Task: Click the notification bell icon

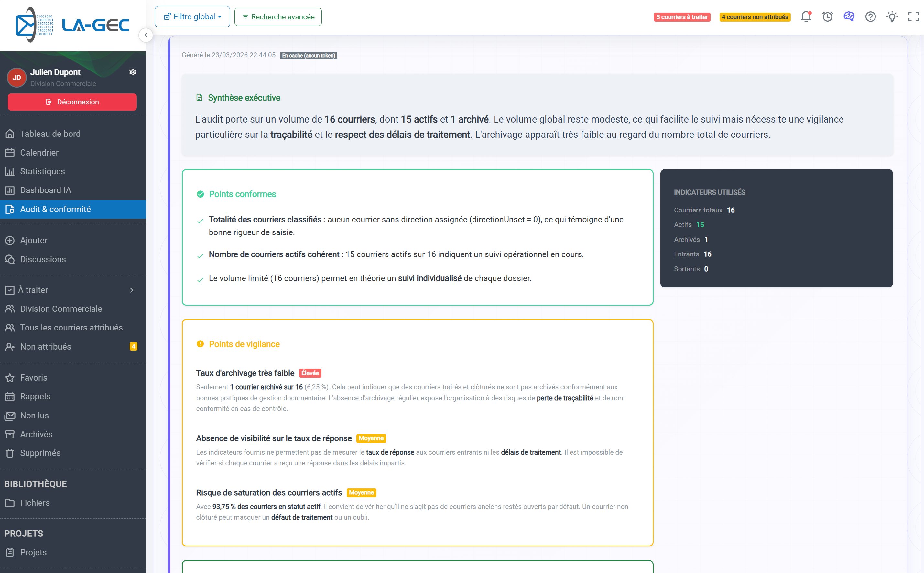Action: [806, 17]
